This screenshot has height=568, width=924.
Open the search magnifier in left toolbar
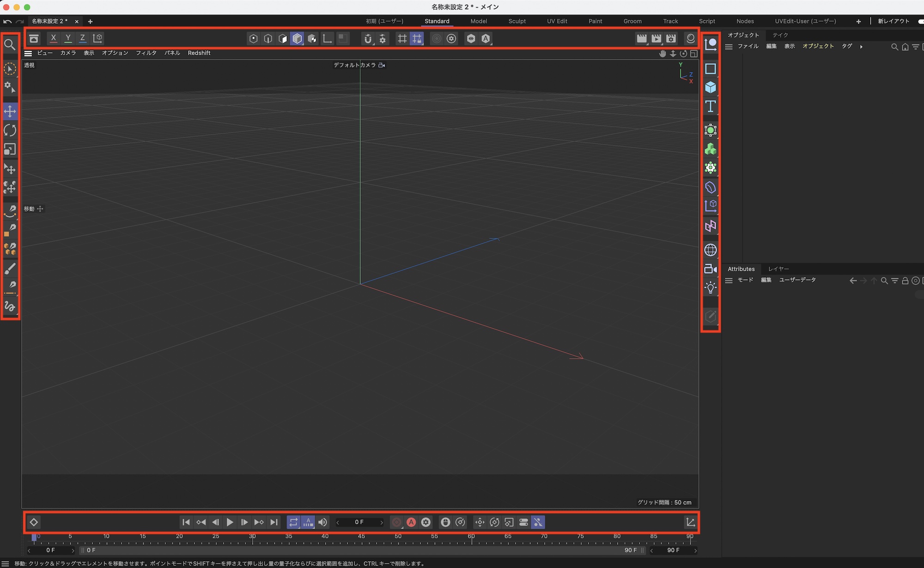pos(10,44)
